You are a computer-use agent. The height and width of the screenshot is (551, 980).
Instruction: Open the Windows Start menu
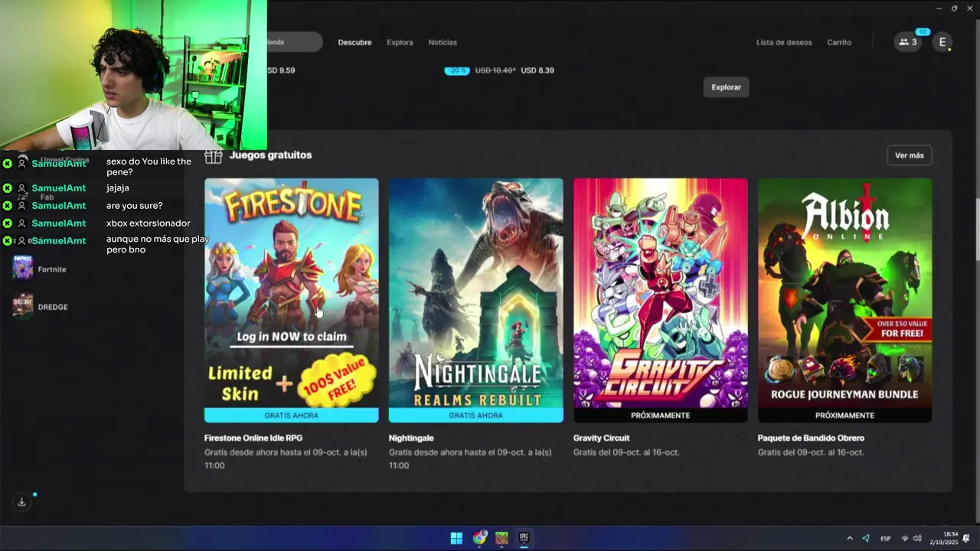456,538
